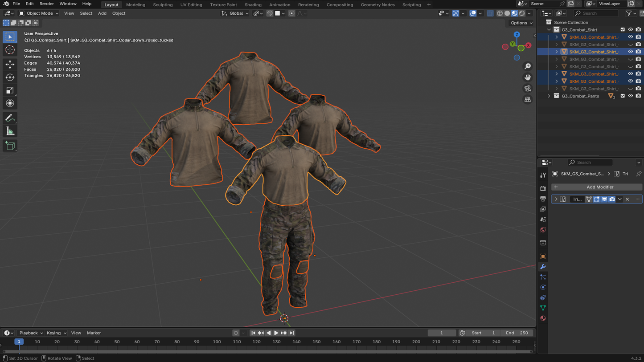Uncheck G3_Combat_Shirt collection checkbox

623,30
